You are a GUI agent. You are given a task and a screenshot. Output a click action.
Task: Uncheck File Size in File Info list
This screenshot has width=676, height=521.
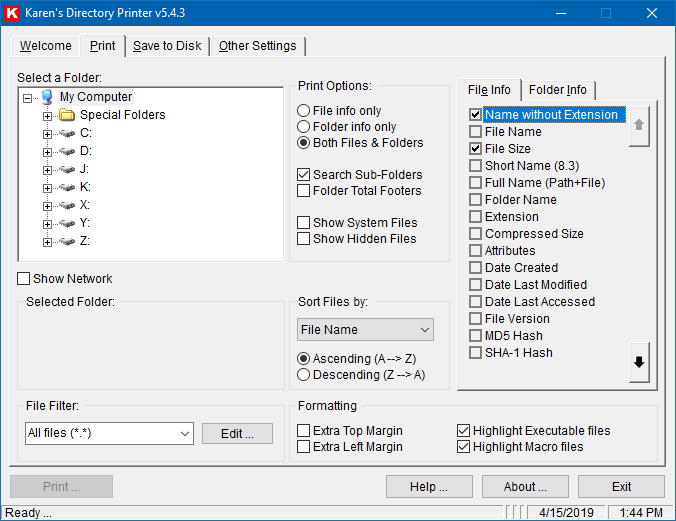coord(475,149)
